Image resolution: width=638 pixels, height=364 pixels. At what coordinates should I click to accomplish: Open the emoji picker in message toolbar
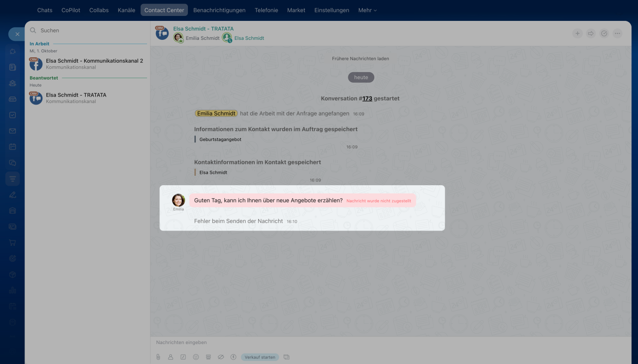click(196, 357)
